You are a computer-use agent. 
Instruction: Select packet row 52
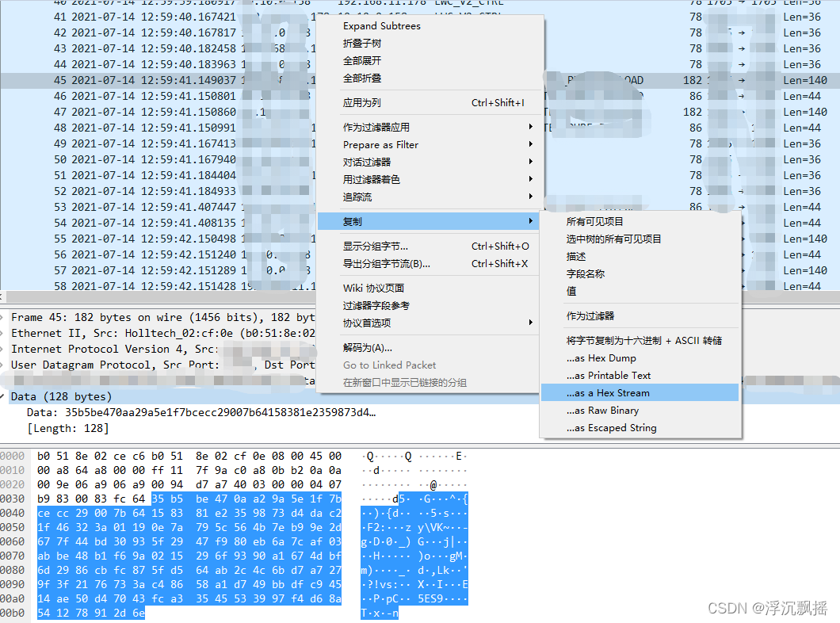pos(420,191)
